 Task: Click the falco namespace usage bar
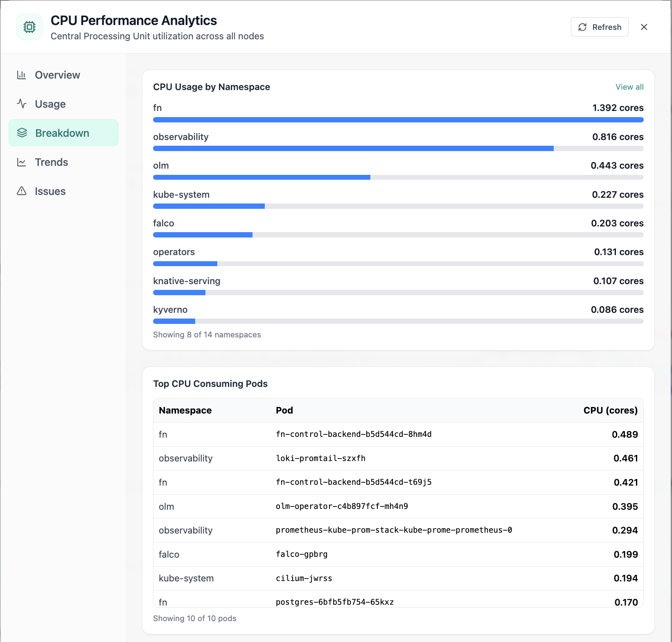click(x=398, y=235)
